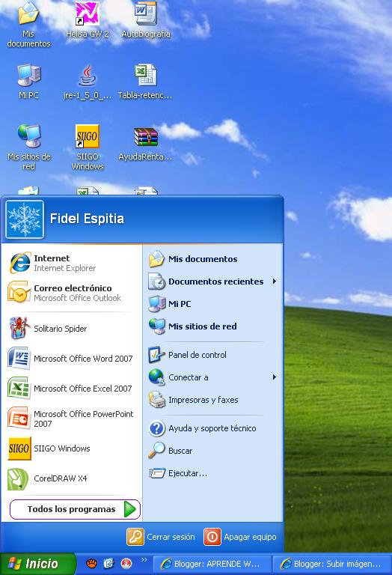Open Conectar a entry
This screenshot has height=575, width=392.
[x=212, y=377]
